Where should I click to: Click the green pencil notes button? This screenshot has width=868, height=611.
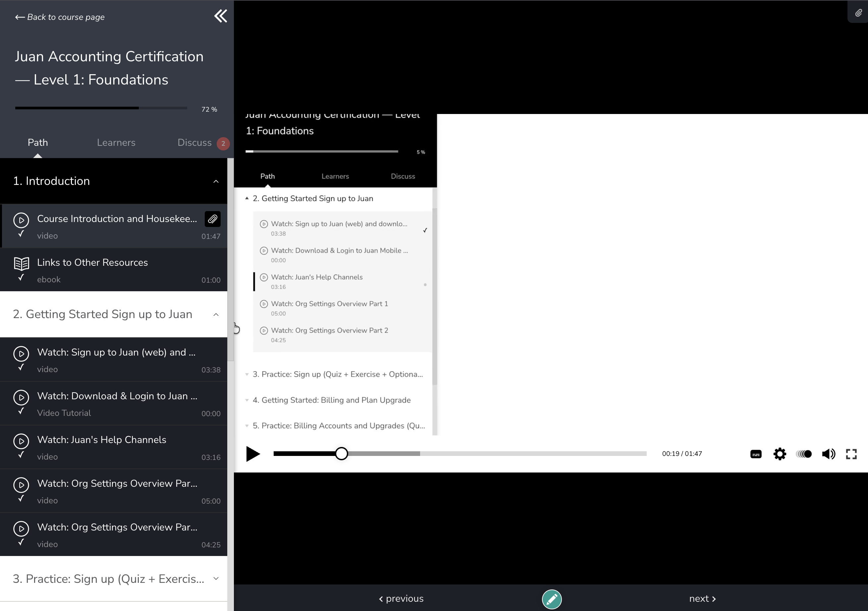pyautogui.click(x=552, y=599)
